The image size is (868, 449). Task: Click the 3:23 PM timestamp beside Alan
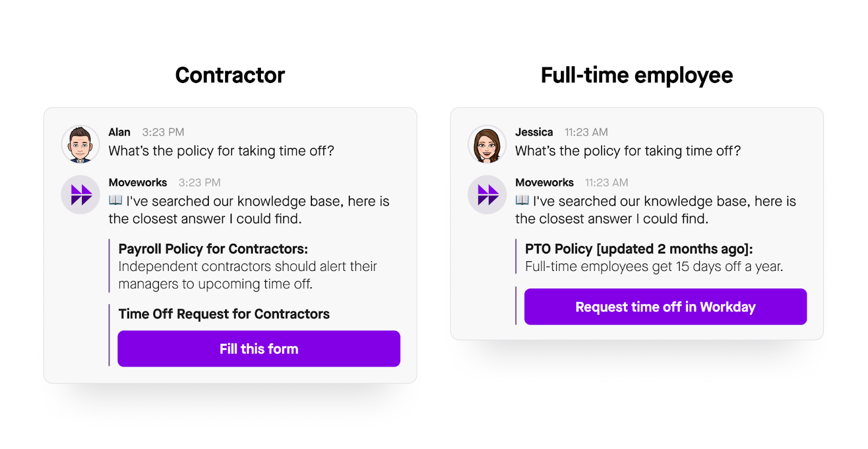(x=162, y=132)
